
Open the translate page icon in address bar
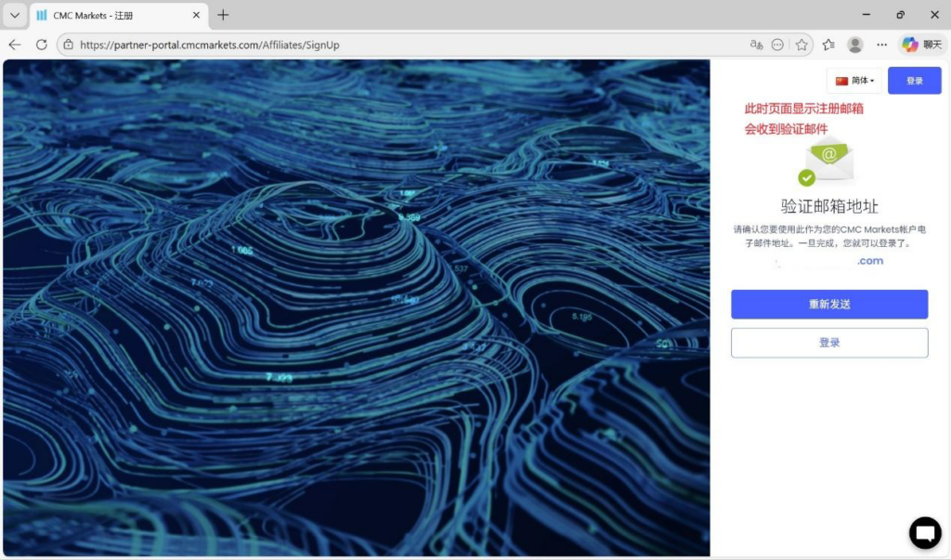click(756, 45)
